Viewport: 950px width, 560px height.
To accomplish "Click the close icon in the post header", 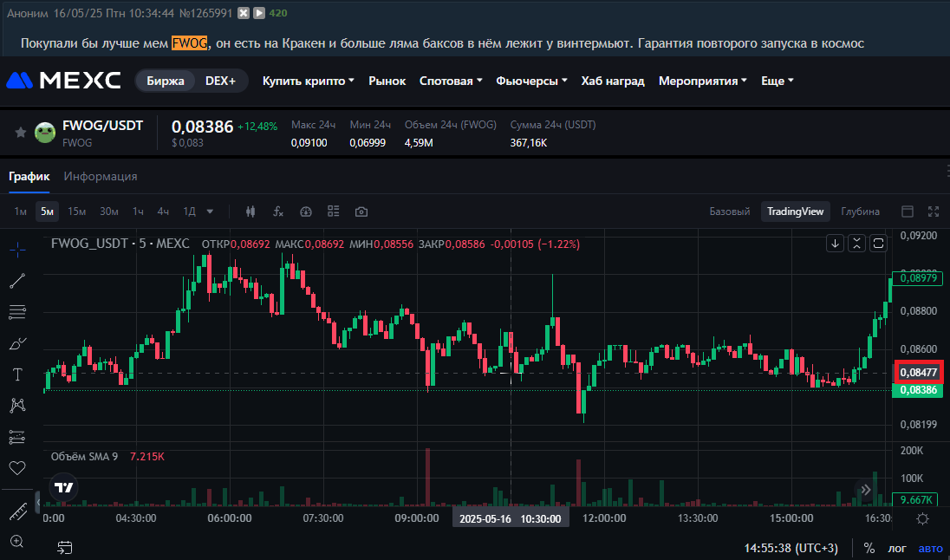I will coord(244,13).
